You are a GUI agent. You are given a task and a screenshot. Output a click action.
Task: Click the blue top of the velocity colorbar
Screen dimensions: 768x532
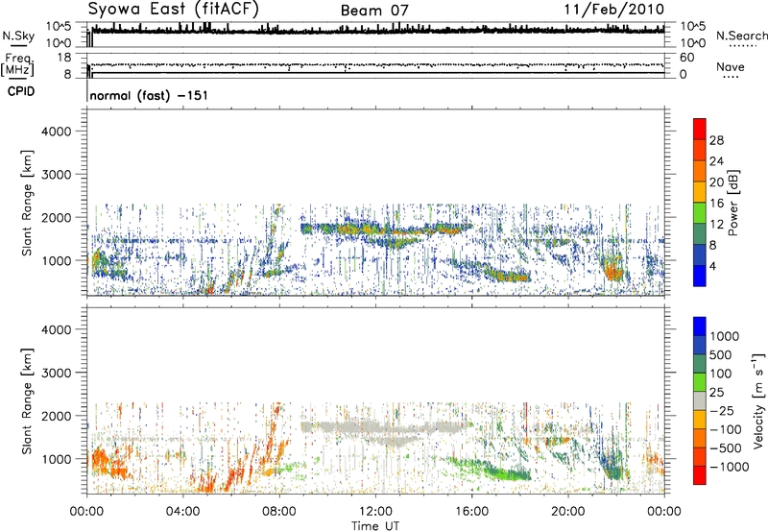(x=700, y=326)
